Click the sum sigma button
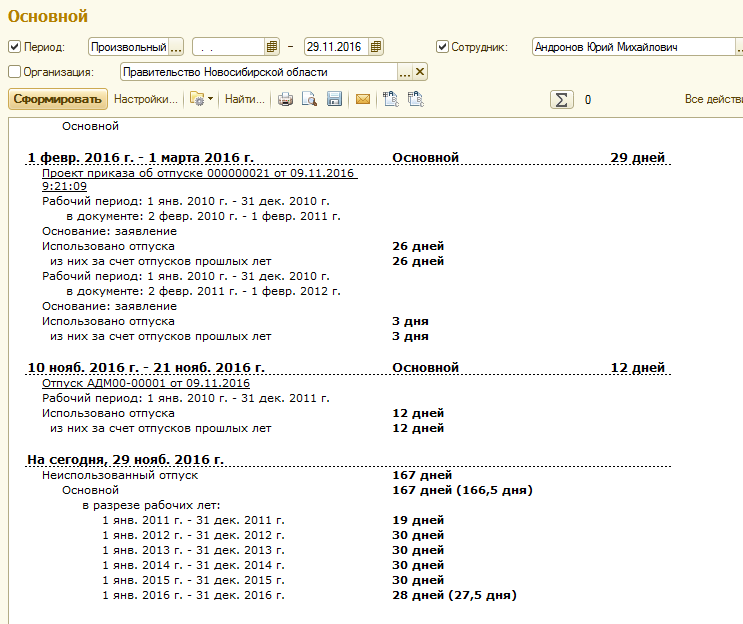The height and width of the screenshot is (624, 743). click(562, 100)
